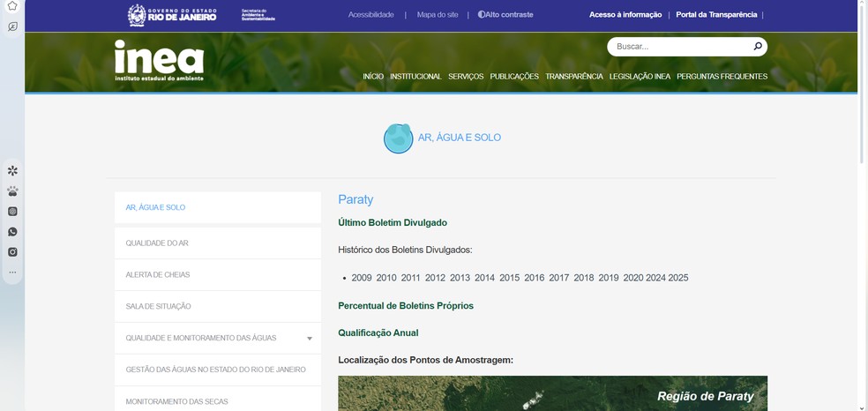Image resolution: width=868 pixels, height=411 pixels.
Task: Click the Paraty page title
Action: click(x=355, y=199)
